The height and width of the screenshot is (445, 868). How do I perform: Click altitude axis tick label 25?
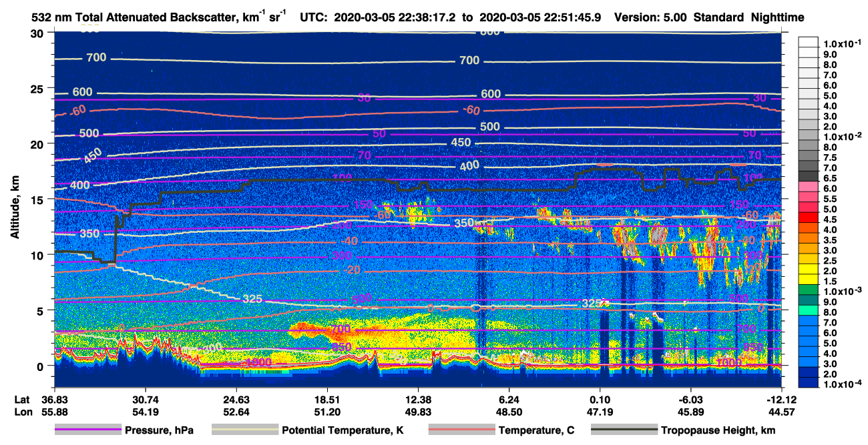(x=37, y=88)
